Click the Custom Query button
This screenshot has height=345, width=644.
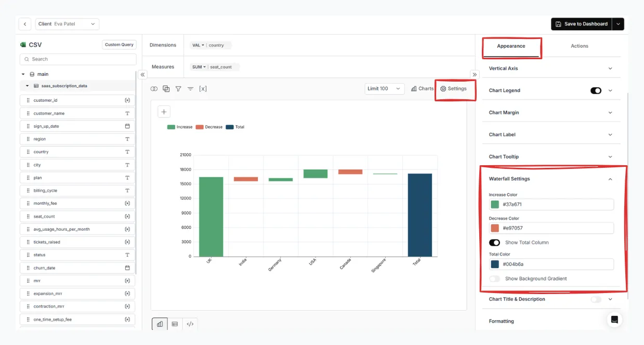[119, 45]
